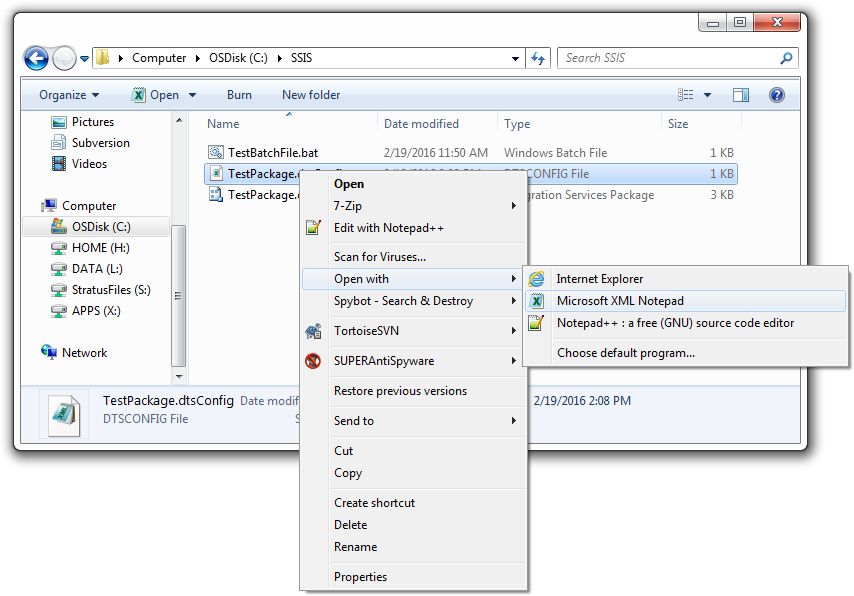Click Burn in the toolbar
Screen dimensions: 854x596
tap(239, 95)
